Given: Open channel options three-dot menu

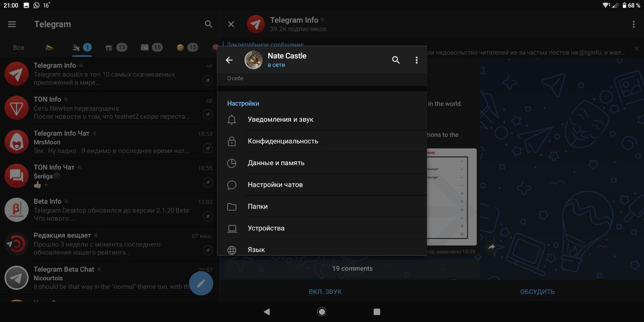Looking at the screenshot, I should (633, 24).
